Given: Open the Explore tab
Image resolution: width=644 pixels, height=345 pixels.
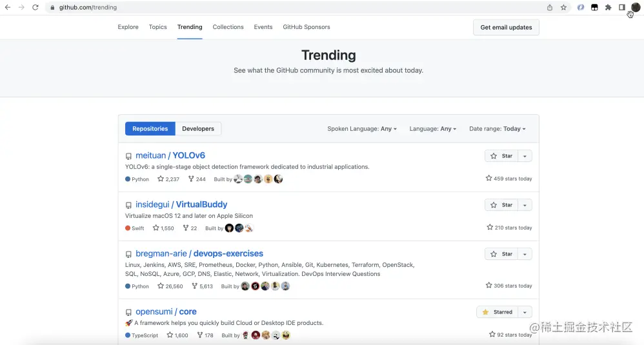Looking at the screenshot, I should (128, 26).
